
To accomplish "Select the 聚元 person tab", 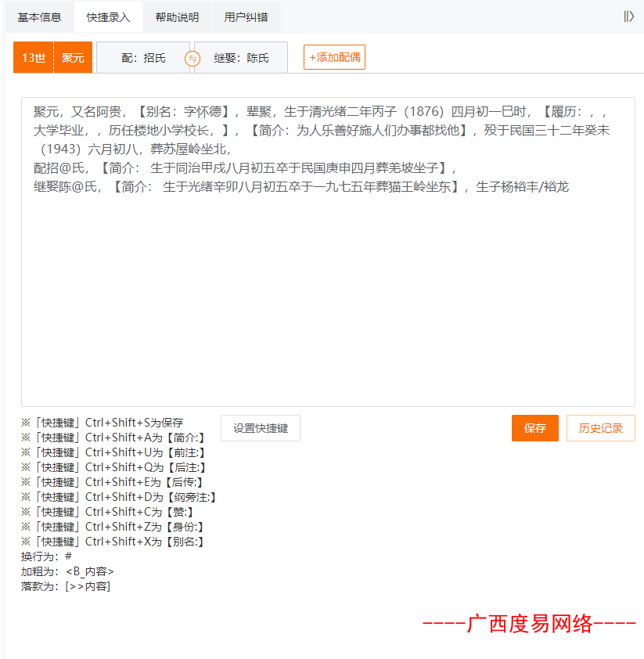I will click(x=73, y=58).
